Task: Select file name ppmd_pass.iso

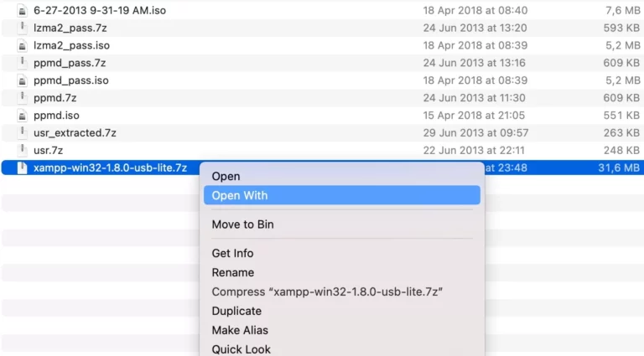Action: pos(71,80)
